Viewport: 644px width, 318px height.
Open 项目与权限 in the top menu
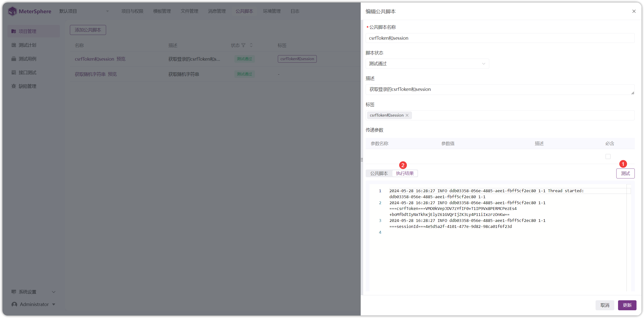pos(132,11)
